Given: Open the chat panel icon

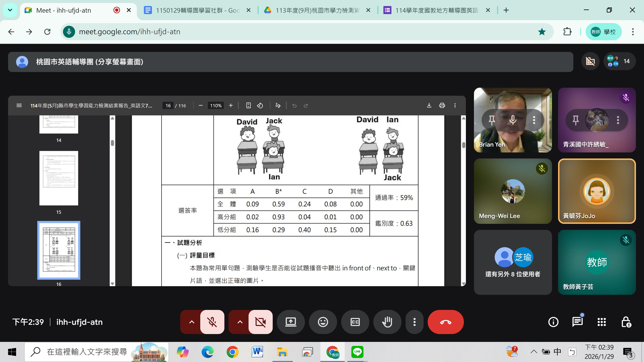Looking at the screenshot, I should point(577,322).
